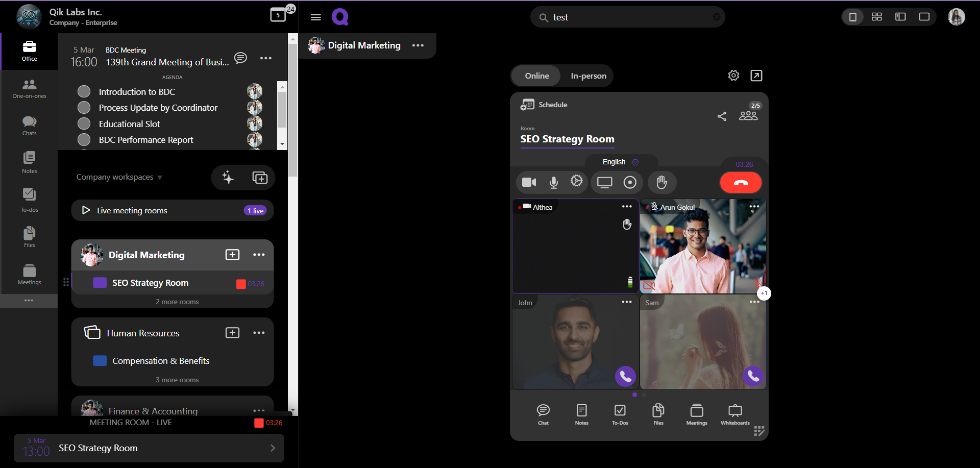The image size is (980, 468).
Task: Select the Online tab
Action: pyautogui.click(x=537, y=76)
